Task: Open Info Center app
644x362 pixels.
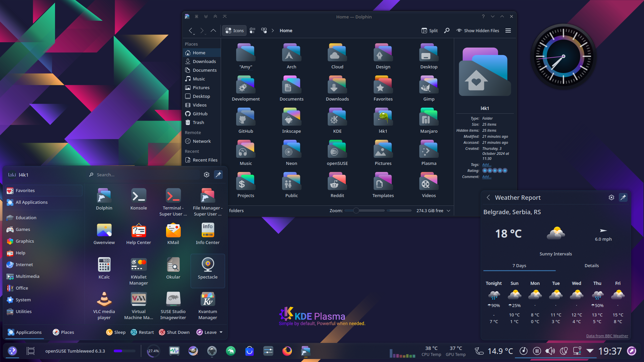Action: click(208, 234)
